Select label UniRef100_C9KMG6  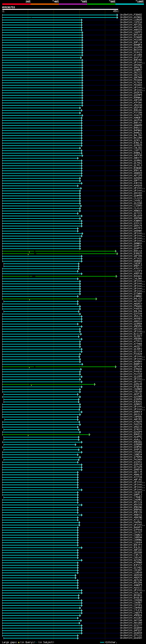(131, 608)
